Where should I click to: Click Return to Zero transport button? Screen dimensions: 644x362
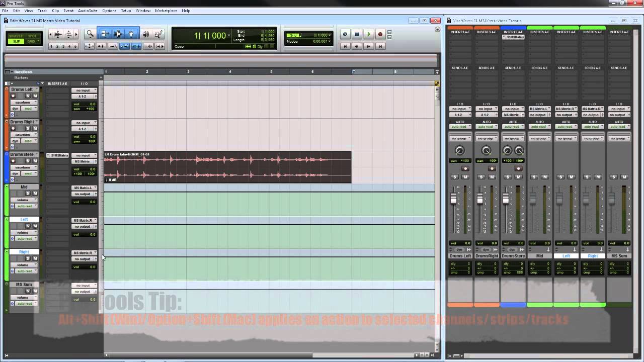coord(345,46)
